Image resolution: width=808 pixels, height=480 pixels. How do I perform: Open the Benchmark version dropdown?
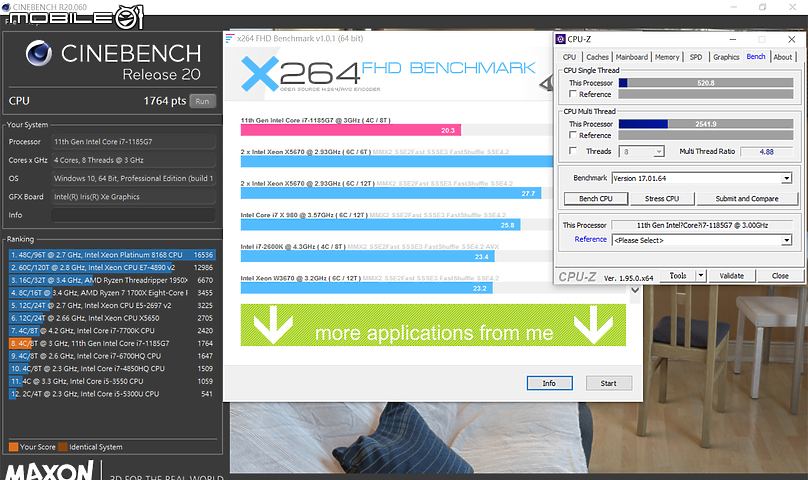coord(786,178)
